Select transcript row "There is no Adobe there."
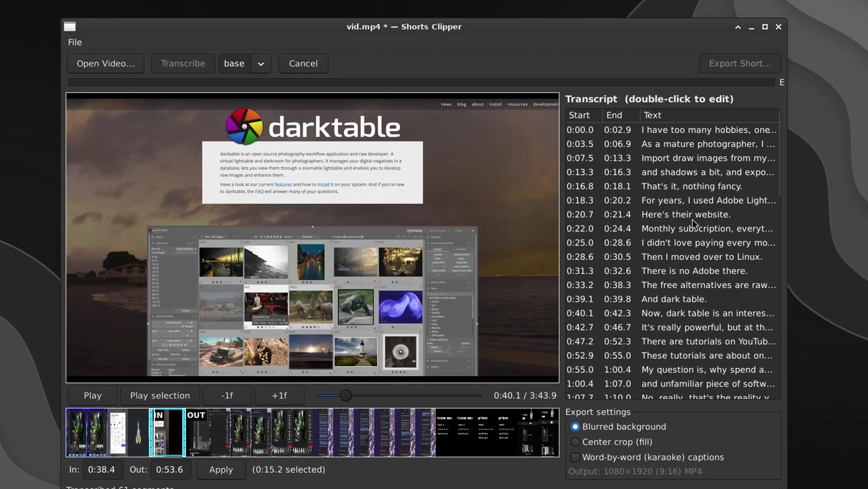This screenshot has height=489, width=868. tap(671, 271)
